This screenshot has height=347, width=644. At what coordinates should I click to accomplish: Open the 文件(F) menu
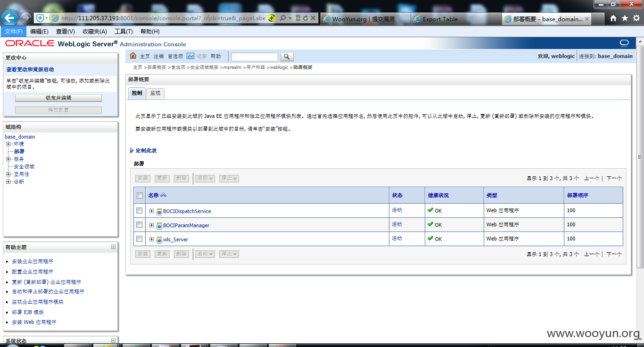[x=13, y=32]
